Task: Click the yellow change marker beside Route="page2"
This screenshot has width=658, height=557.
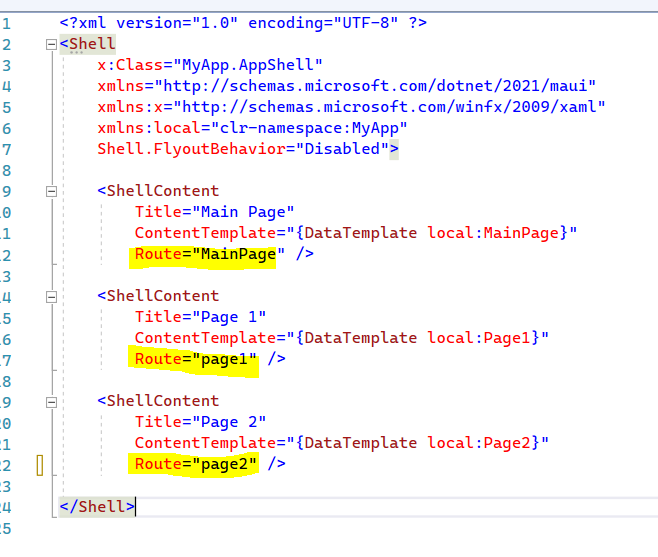Action: [x=40, y=465]
